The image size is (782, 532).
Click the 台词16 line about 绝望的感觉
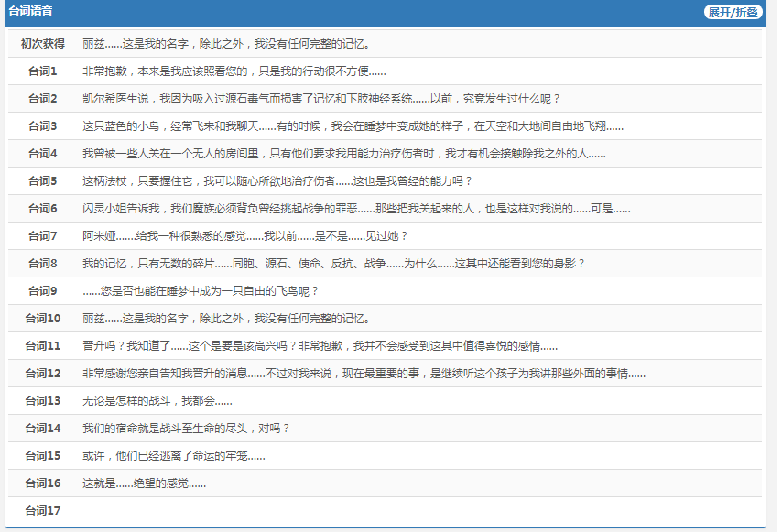144,483
